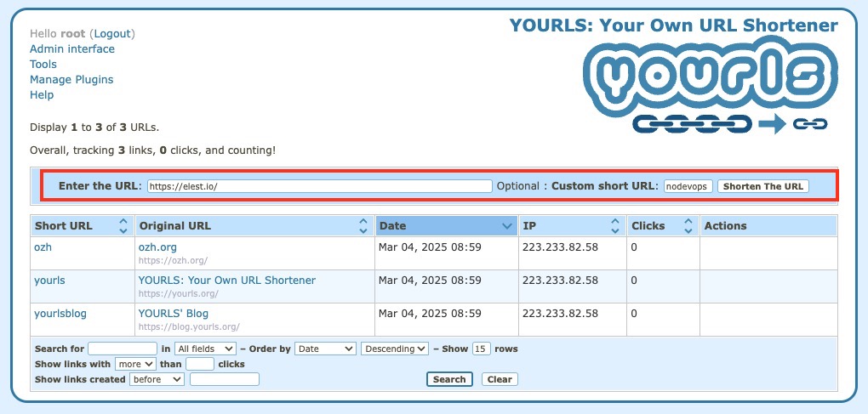Screen dimensions: 868x414
Task: Open the ozh.org original URL title
Action: point(157,247)
